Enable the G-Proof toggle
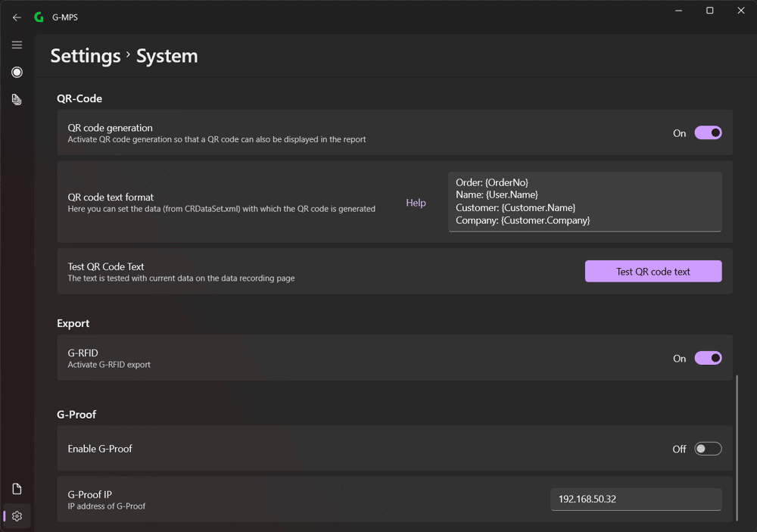The width and height of the screenshot is (757, 532). tap(708, 449)
